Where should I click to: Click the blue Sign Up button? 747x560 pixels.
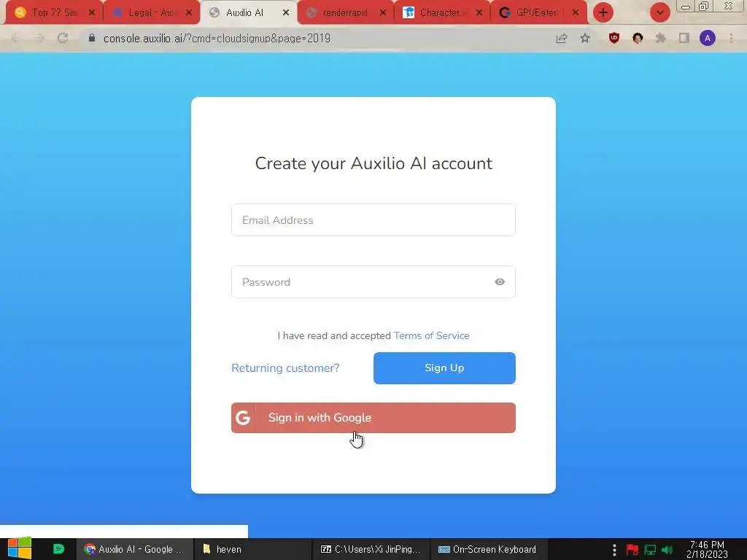coord(444,368)
